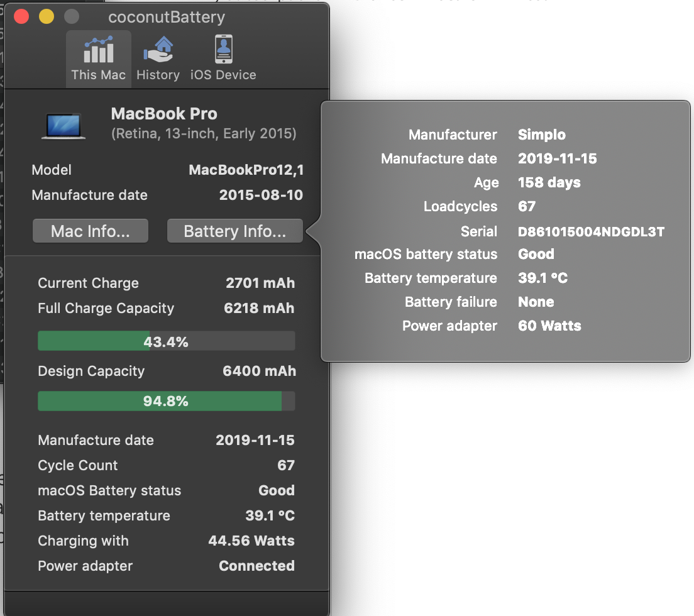
Task: Click the 43.4% charge progress bar
Action: click(167, 341)
